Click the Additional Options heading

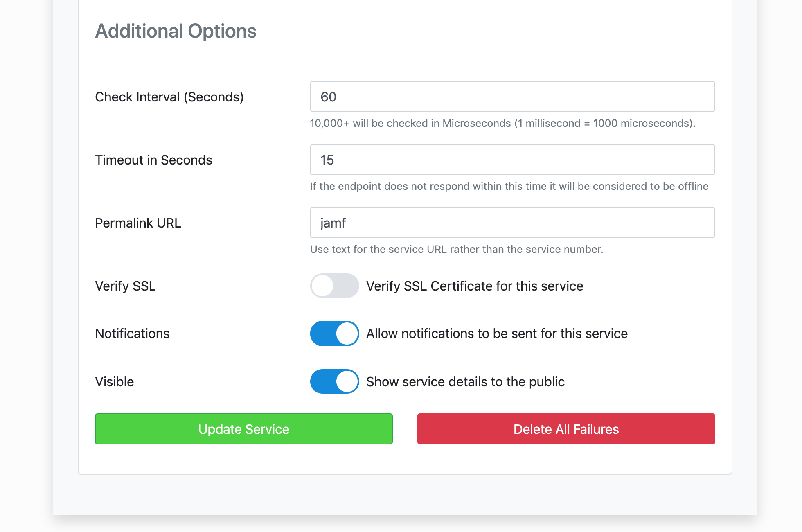coord(176,31)
